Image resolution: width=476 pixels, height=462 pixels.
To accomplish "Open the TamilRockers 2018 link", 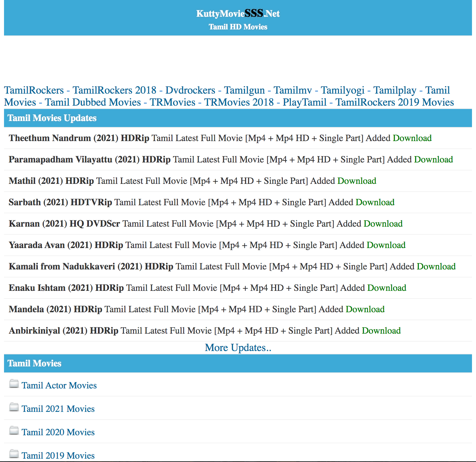I will pos(114,90).
